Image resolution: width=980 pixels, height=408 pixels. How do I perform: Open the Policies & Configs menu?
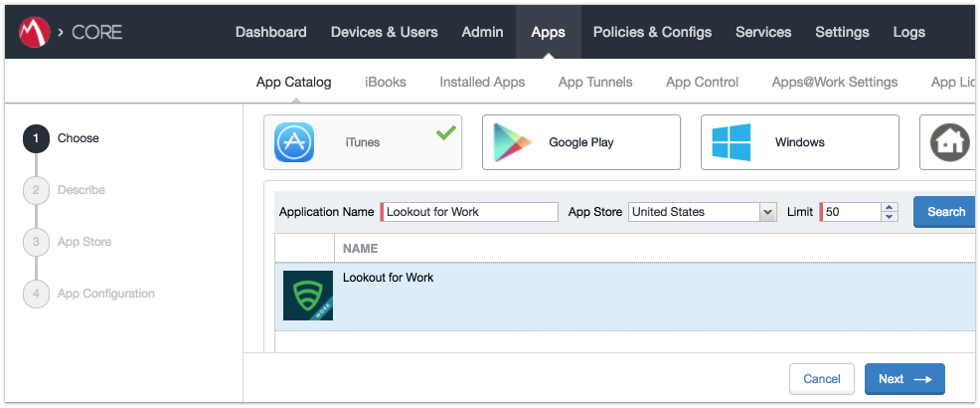[652, 32]
